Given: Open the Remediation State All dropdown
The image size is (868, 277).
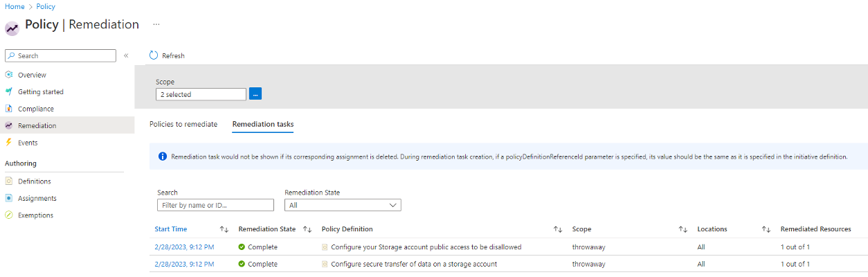Looking at the screenshot, I should click(343, 205).
